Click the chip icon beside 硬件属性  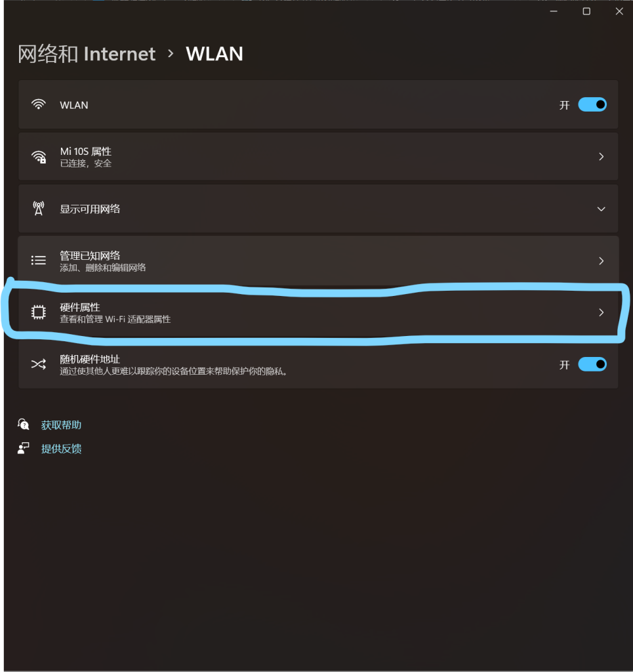coord(39,312)
